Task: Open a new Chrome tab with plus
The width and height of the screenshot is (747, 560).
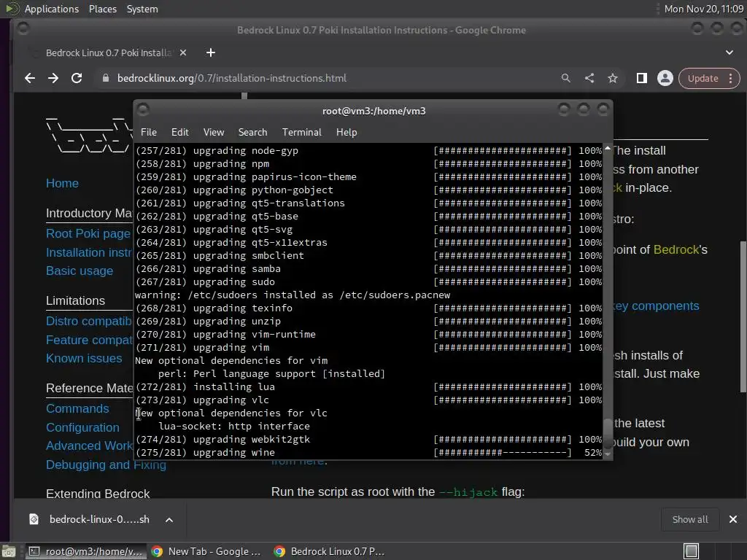Action: click(211, 52)
